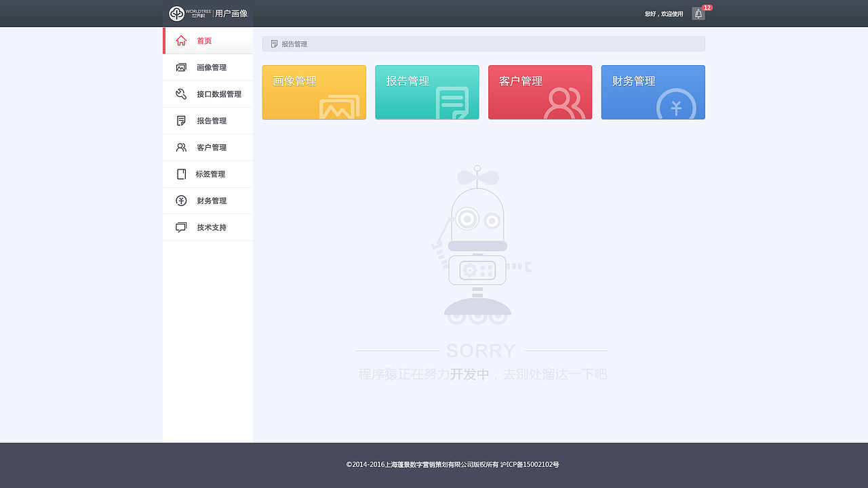Select the currency icon next to 财务管理

click(180, 200)
